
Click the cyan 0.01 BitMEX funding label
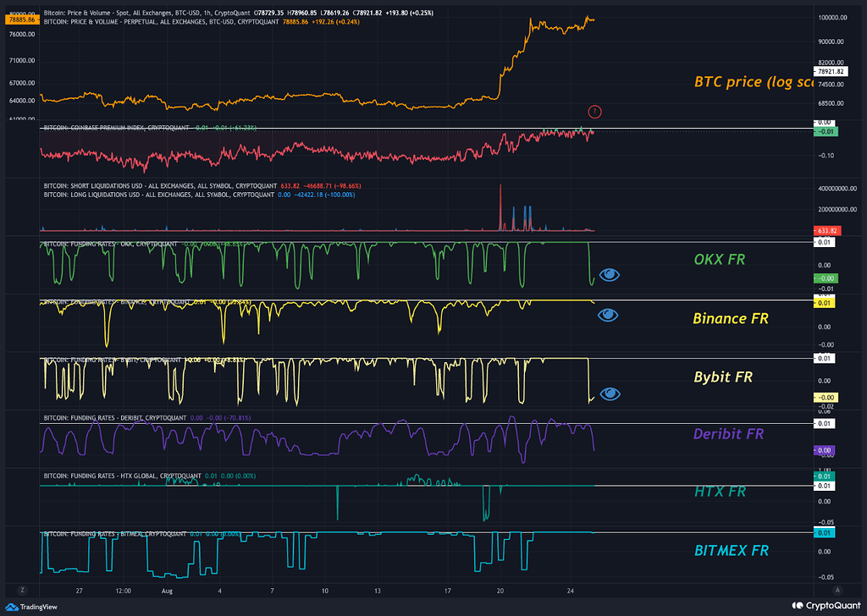(x=825, y=532)
